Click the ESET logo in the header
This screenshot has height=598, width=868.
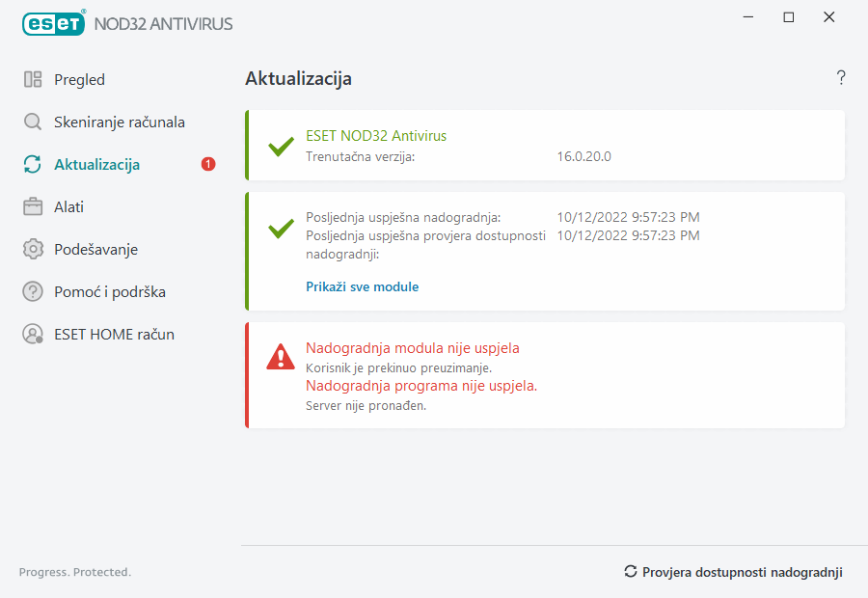click(x=53, y=23)
